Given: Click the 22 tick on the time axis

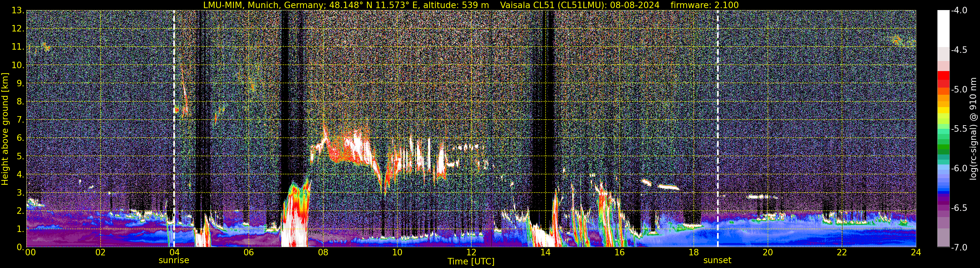Looking at the screenshot, I should tap(842, 252).
